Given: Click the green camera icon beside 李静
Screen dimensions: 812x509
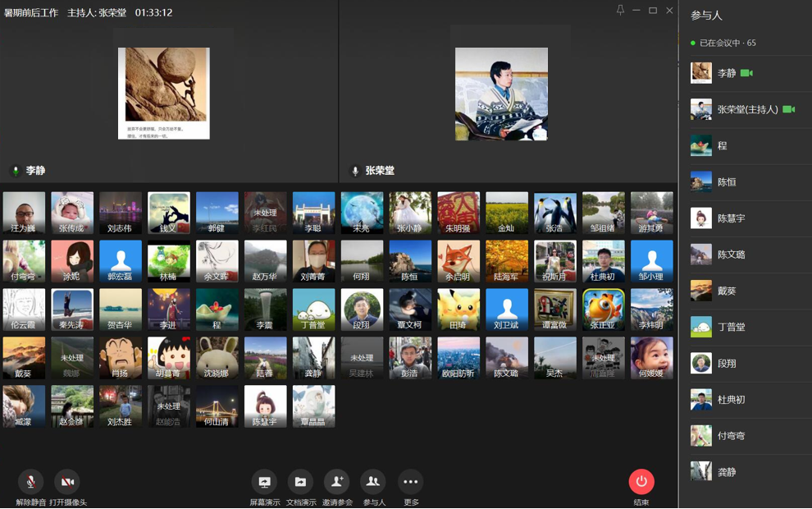Looking at the screenshot, I should 746,73.
